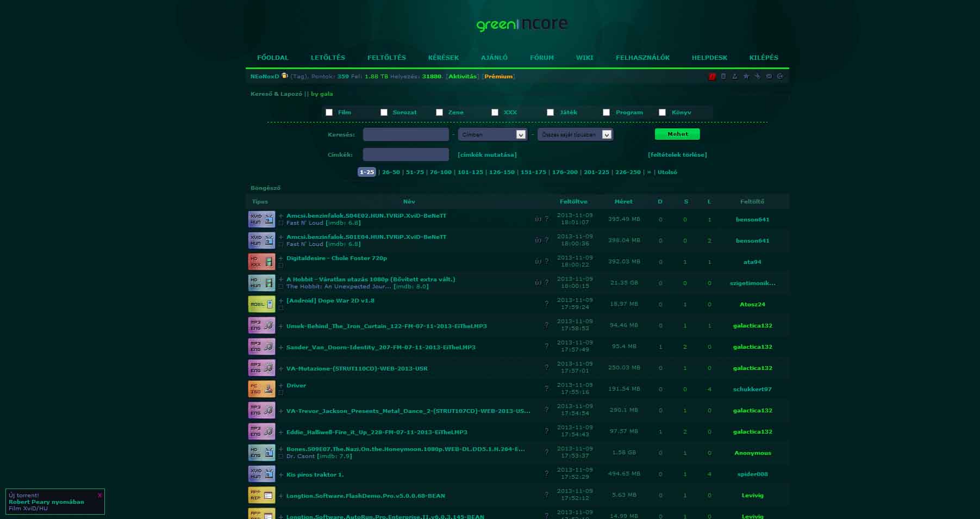Click MP3 ENG icon for Eddie_Halliwell-Fire_it_Up

coord(261,431)
